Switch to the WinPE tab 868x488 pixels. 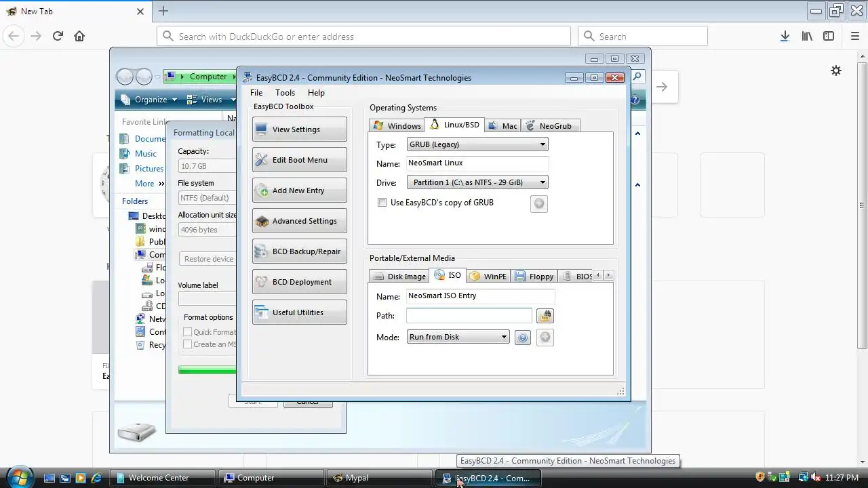click(x=488, y=276)
